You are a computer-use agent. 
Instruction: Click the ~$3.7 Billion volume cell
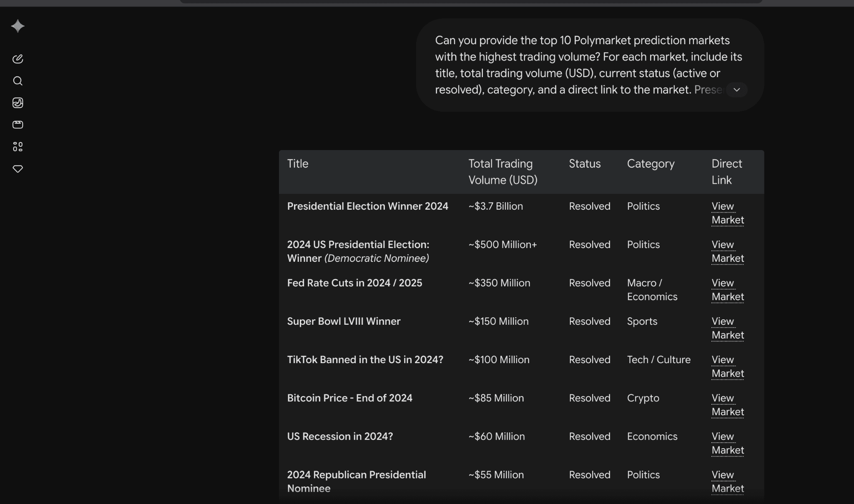click(x=495, y=206)
